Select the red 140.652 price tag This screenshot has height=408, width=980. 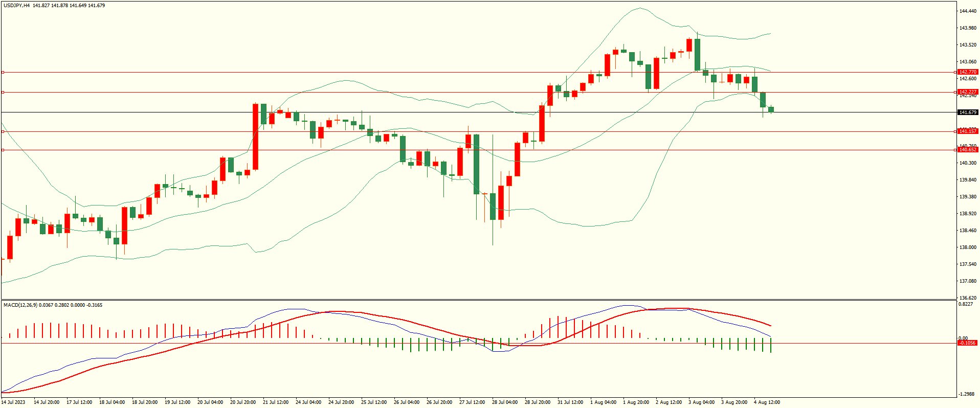pos(968,150)
